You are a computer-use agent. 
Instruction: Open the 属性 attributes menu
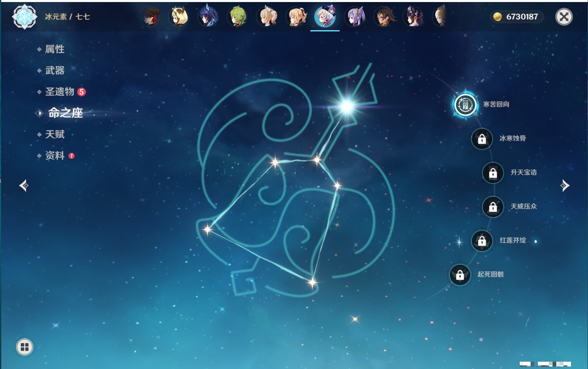pos(55,49)
